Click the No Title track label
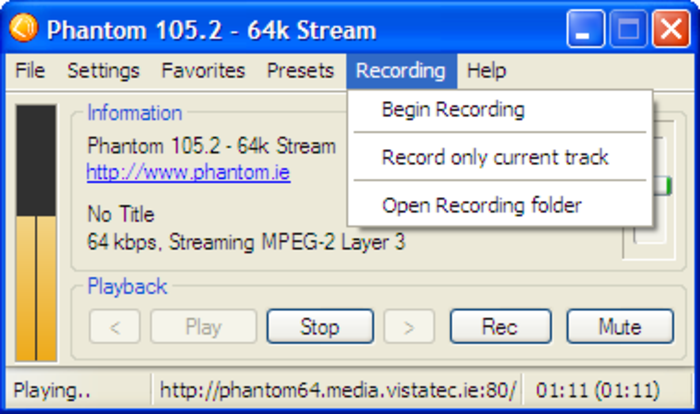Screen dimensions: 700x414 pyautogui.click(x=121, y=214)
